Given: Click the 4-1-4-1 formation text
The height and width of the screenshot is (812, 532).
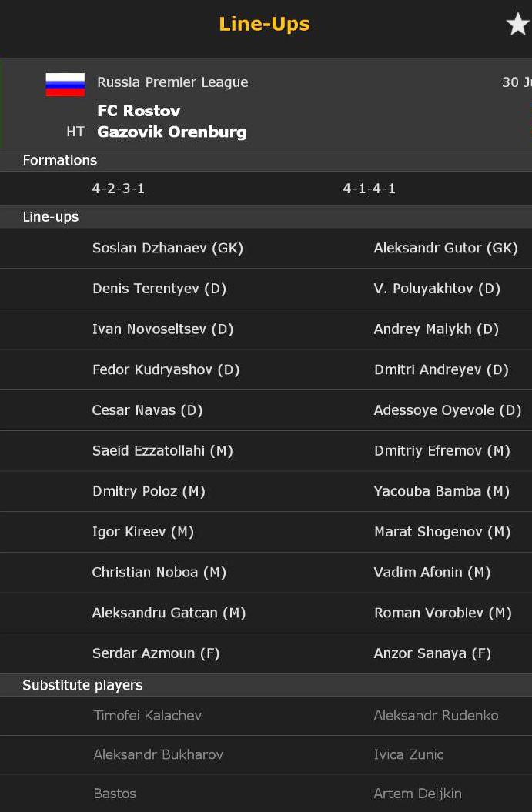Looking at the screenshot, I should 369,189.
